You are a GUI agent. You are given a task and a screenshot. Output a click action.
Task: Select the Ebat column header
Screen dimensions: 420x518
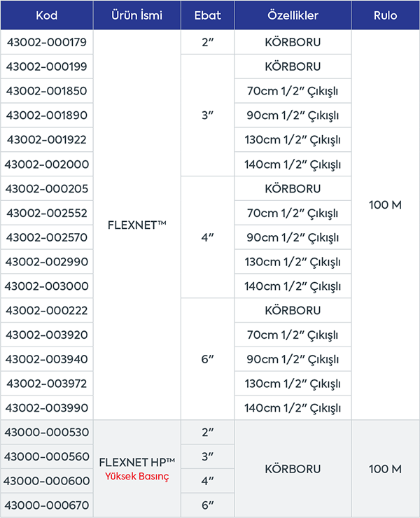207,14
